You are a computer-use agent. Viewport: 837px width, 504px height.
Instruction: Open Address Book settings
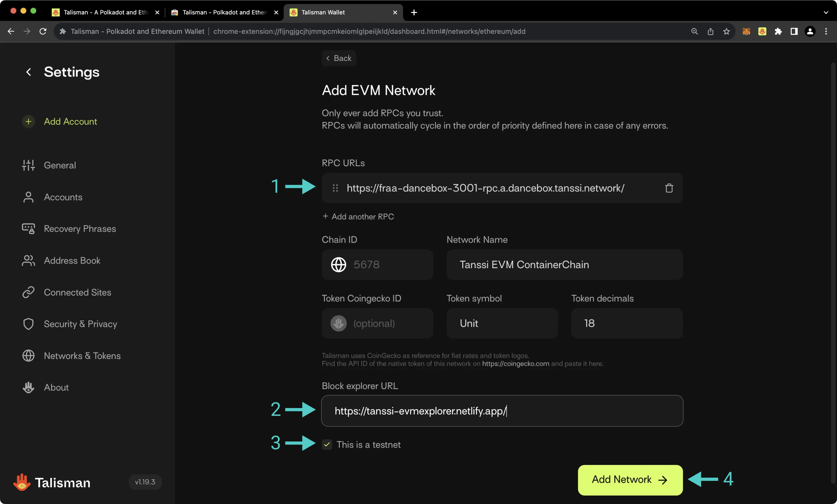[x=72, y=261]
